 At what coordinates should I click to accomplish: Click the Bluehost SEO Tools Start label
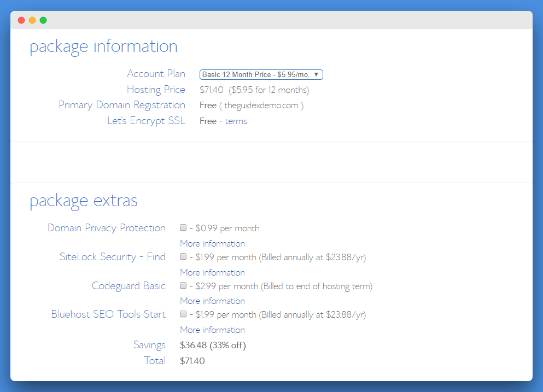click(x=108, y=314)
